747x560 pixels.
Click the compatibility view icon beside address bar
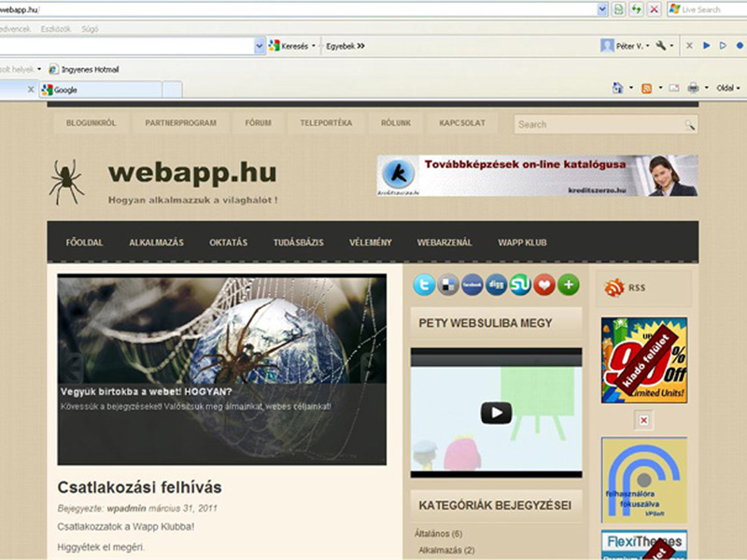tap(618, 9)
